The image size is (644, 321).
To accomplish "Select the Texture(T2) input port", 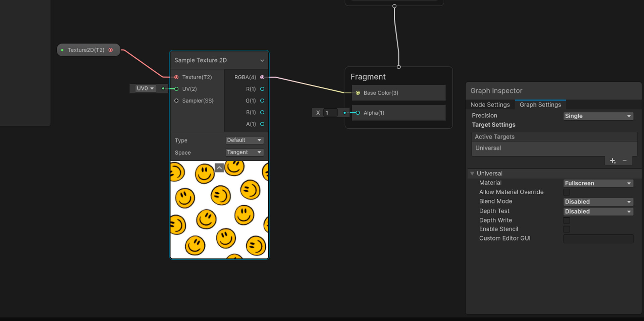I will click(176, 77).
